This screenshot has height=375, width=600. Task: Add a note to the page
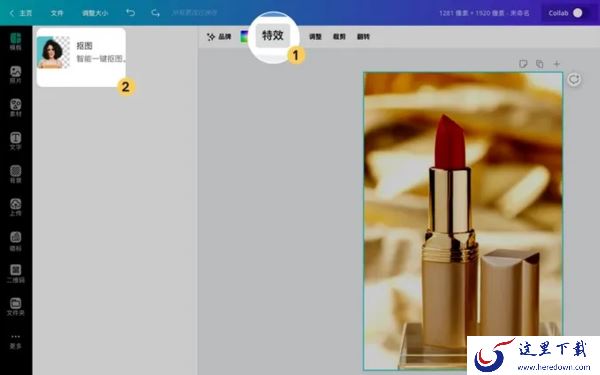click(523, 64)
